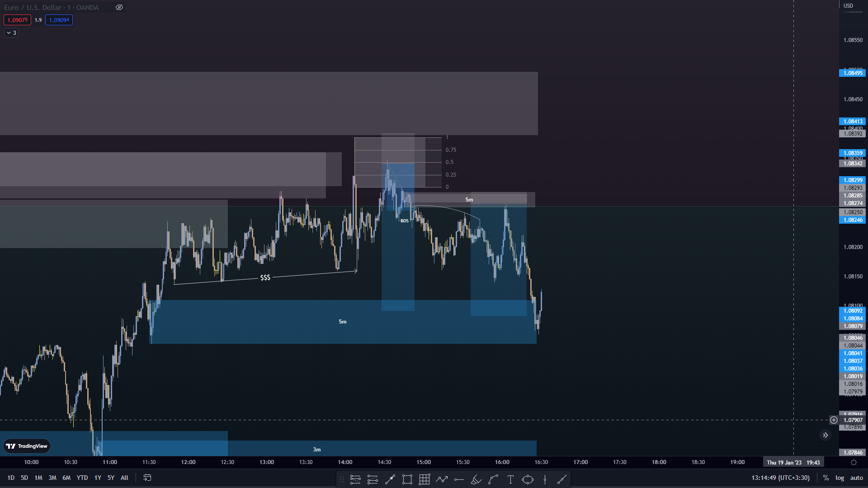Image resolution: width=868 pixels, height=488 pixels.
Task: Select the 1M time range
Action: click(38, 478)
